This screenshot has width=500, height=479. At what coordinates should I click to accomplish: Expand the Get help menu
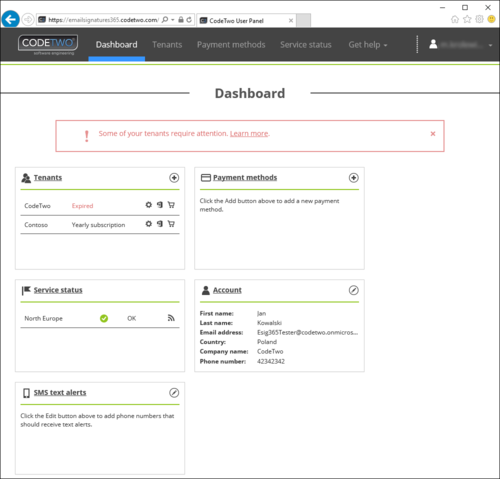368,45
